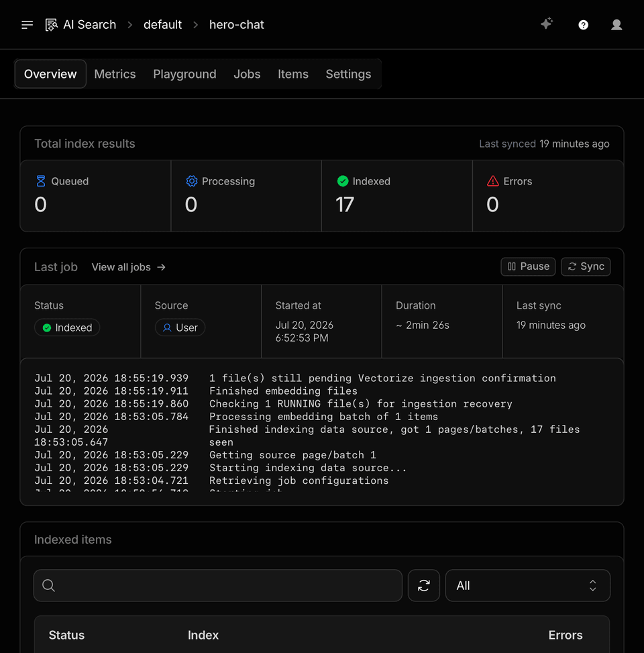
Task: Refresh the indexed items list
Action: (x=424, y=585)
